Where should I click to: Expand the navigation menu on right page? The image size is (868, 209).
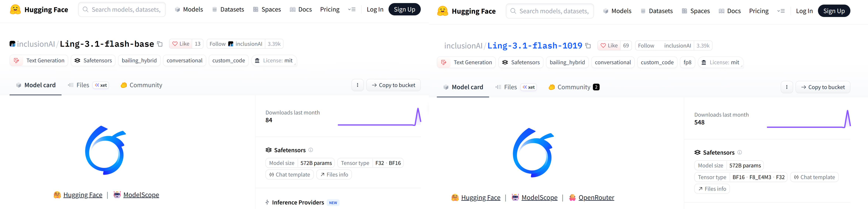pyautogui.click(x=781, y=11)
